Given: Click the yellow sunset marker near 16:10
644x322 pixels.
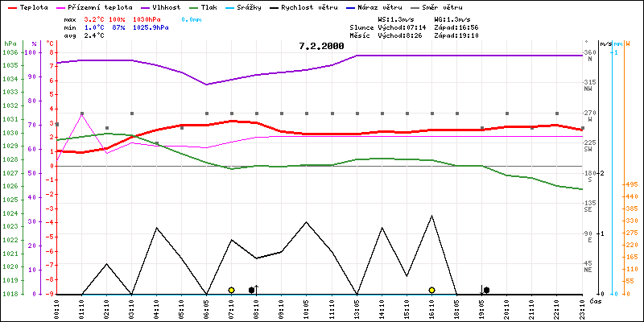Looking at the screenshot, I should tap(431, 290).
